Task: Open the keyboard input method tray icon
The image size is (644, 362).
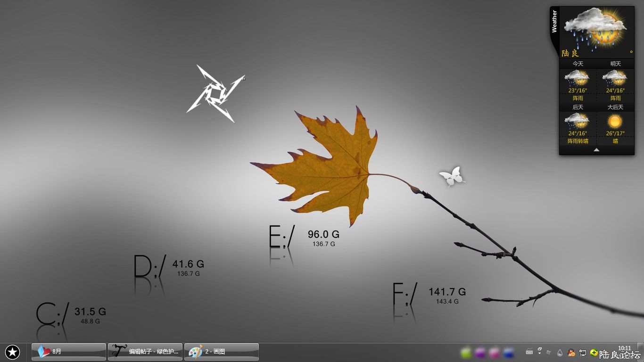Action: (x=529, y=352)
